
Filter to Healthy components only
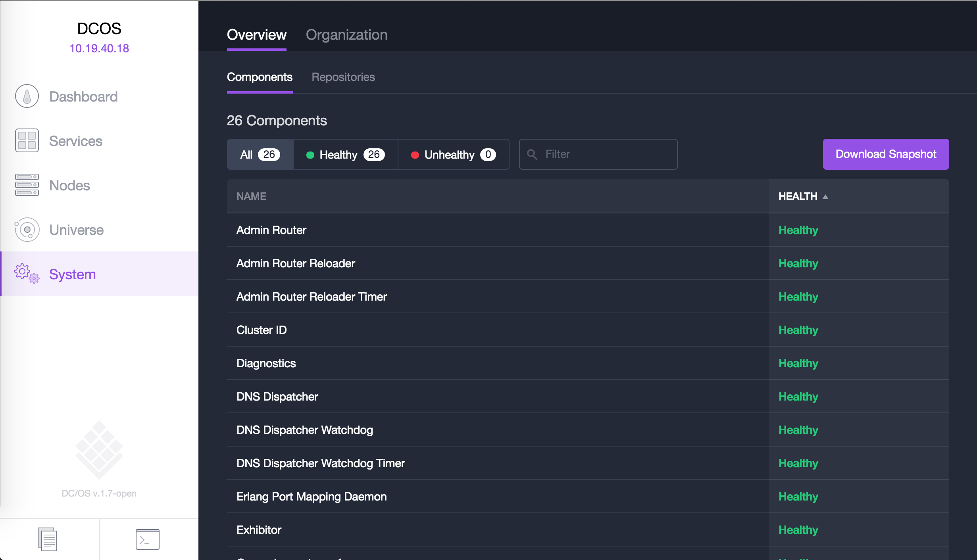(345, 154)
